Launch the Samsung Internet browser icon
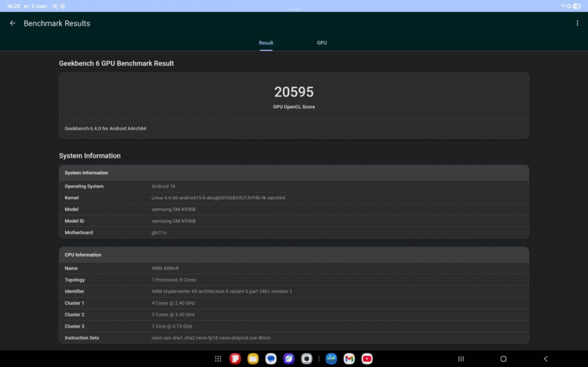Image resolution: width=588 pixels, height=367 pixels. click(x=289, y=359)
